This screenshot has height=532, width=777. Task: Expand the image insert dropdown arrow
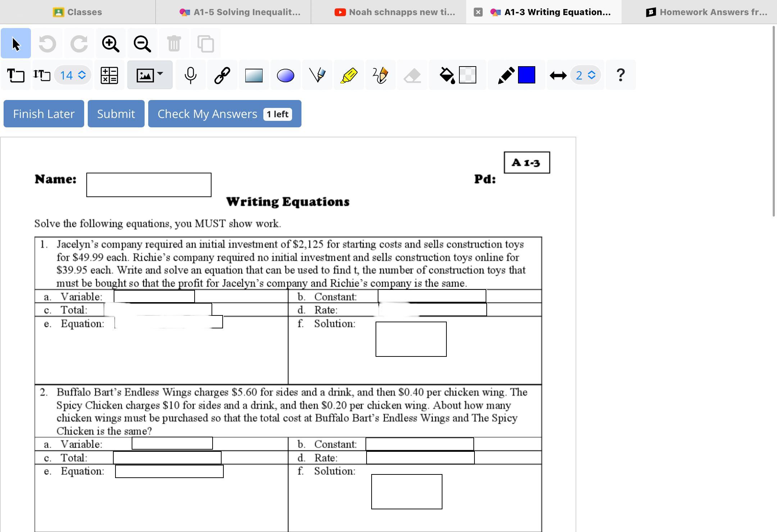(160, 73)
